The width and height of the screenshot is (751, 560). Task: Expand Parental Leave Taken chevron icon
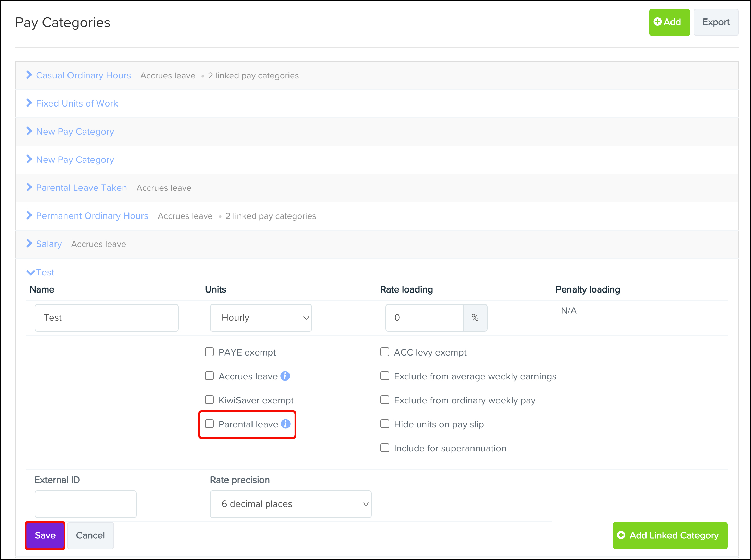coord(29,187)
